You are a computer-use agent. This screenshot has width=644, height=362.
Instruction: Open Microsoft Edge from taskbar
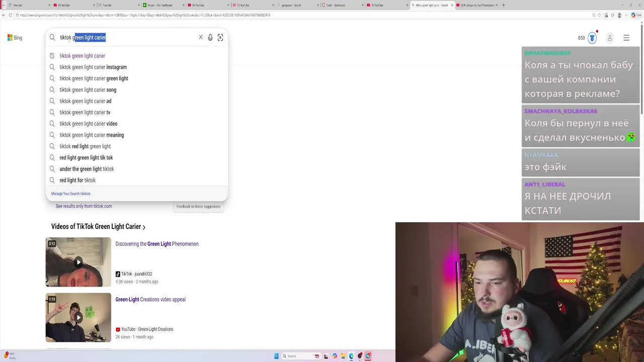click(x=351, y=356)
